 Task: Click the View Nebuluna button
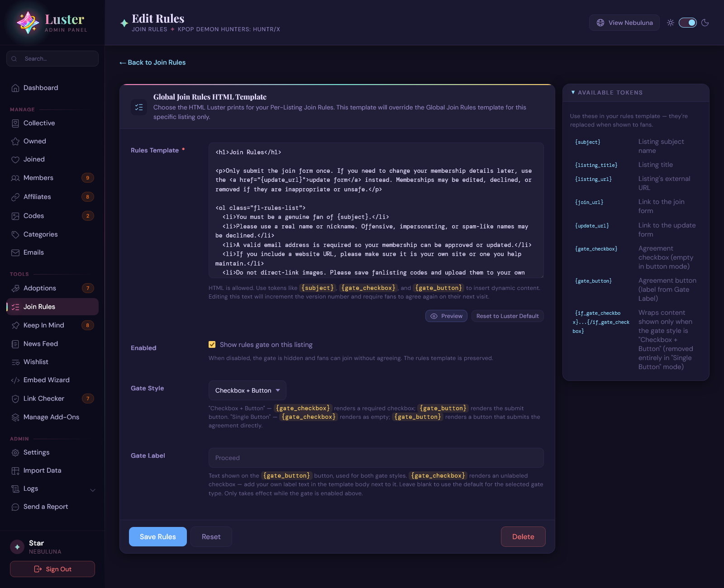pyautogui.click(x=624, y=23)
